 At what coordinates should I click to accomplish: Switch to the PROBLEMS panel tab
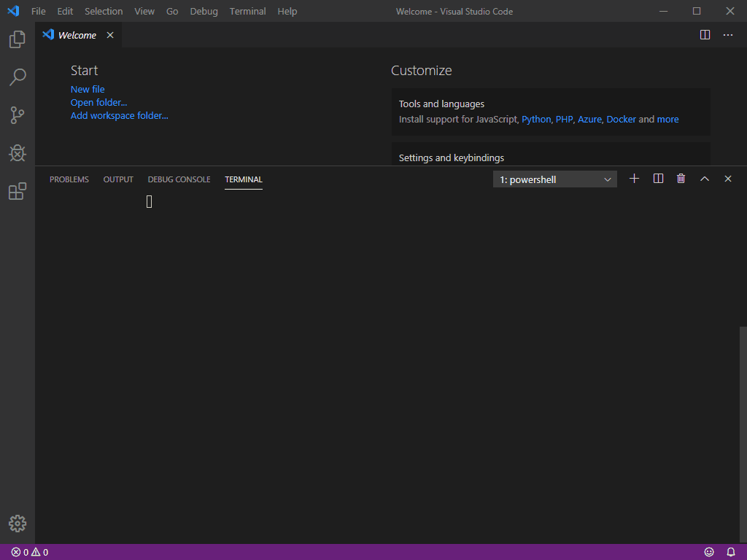69,179
